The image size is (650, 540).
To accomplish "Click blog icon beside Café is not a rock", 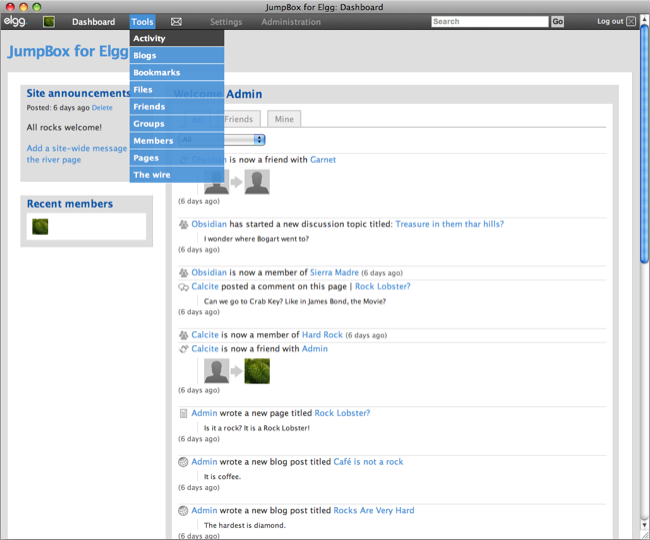I will [x=183, y=462].
